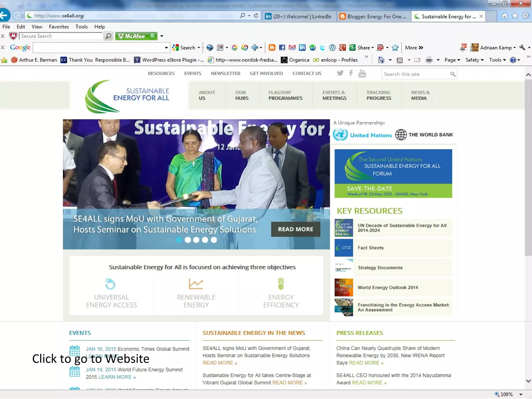Image resolution: width=532 pixels, height=399 pixels.
Task: Open the command bar Tools dropdown
Action: tap(497, 60)
